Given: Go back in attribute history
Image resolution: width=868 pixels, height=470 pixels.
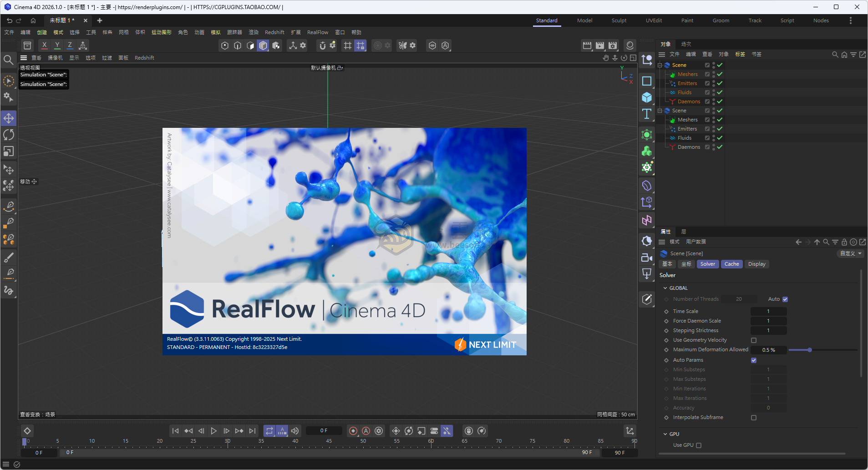Looking at the screenshot, I should [798, 242].
